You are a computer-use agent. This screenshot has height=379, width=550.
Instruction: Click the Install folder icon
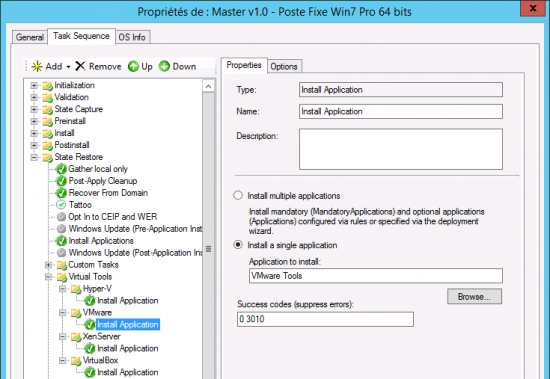[47, 133]
